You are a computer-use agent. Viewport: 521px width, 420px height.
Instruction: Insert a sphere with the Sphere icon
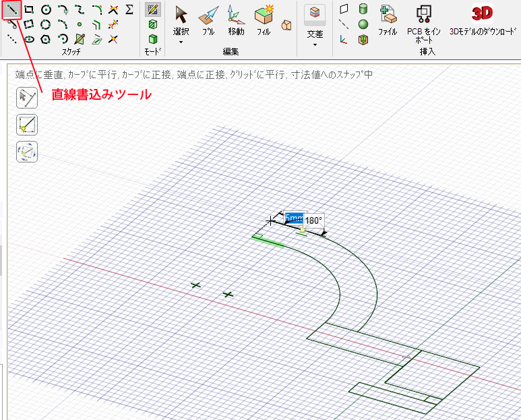363,24
